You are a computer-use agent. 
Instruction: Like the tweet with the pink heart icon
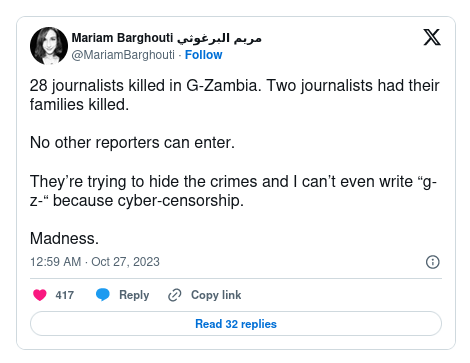40,295
